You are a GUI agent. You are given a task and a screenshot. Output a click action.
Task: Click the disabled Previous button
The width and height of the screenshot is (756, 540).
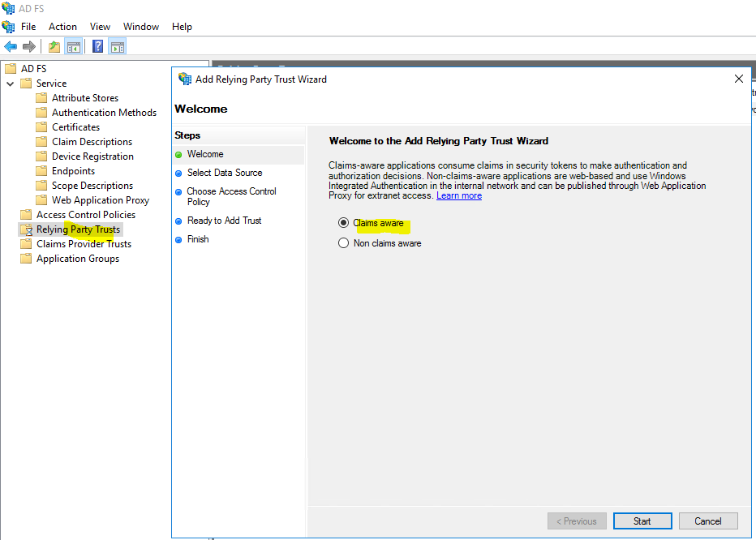(577, 521)
